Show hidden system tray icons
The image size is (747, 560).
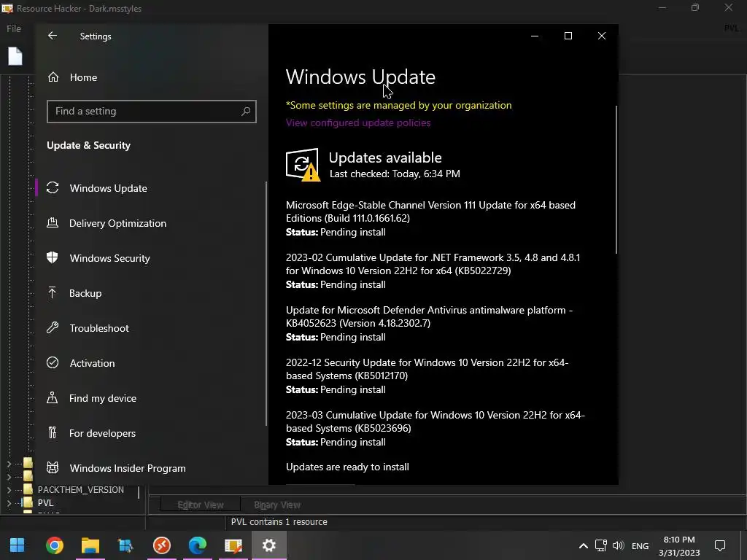[x=583, y=545]
